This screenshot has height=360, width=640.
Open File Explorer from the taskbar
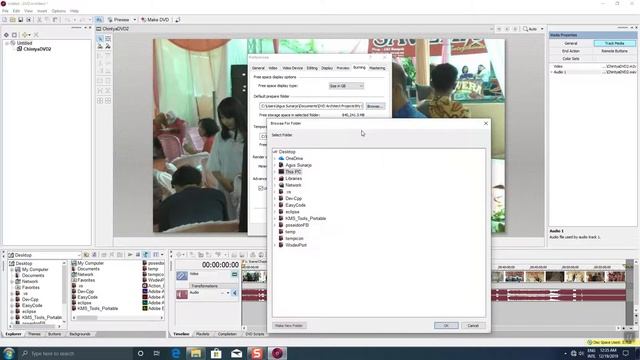click(196, 353)
